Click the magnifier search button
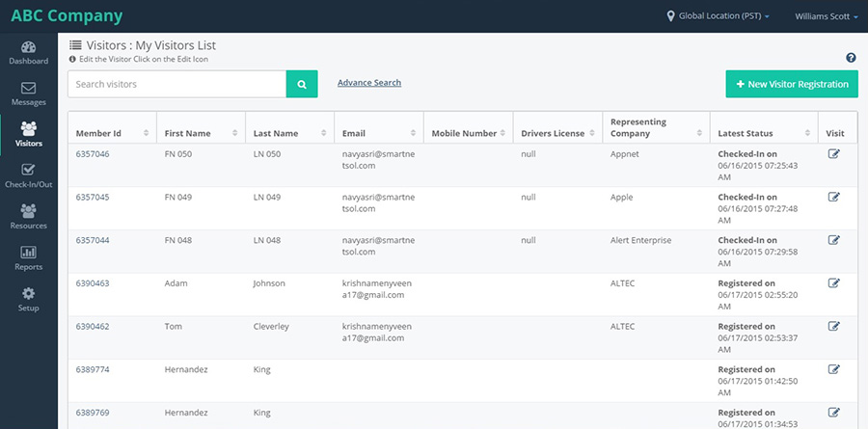868x429 pixels. click(302, 84)
